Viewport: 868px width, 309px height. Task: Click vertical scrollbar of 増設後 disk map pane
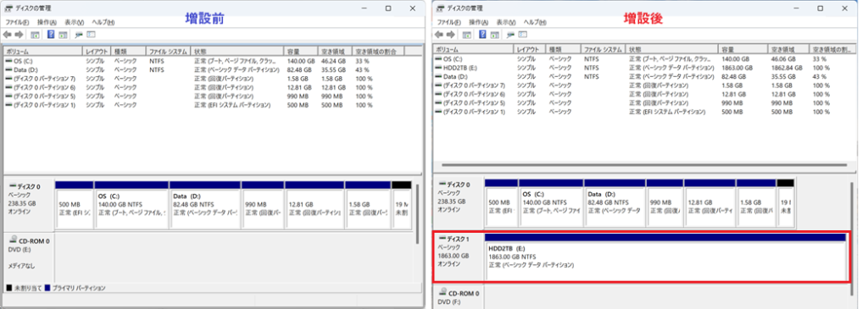(852, 238)
